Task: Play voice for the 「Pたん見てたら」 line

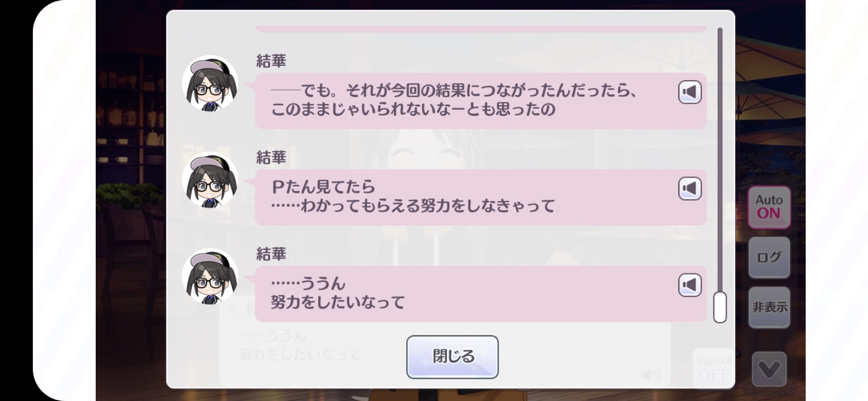Action: pyautogui.click(x=690, y=189)
